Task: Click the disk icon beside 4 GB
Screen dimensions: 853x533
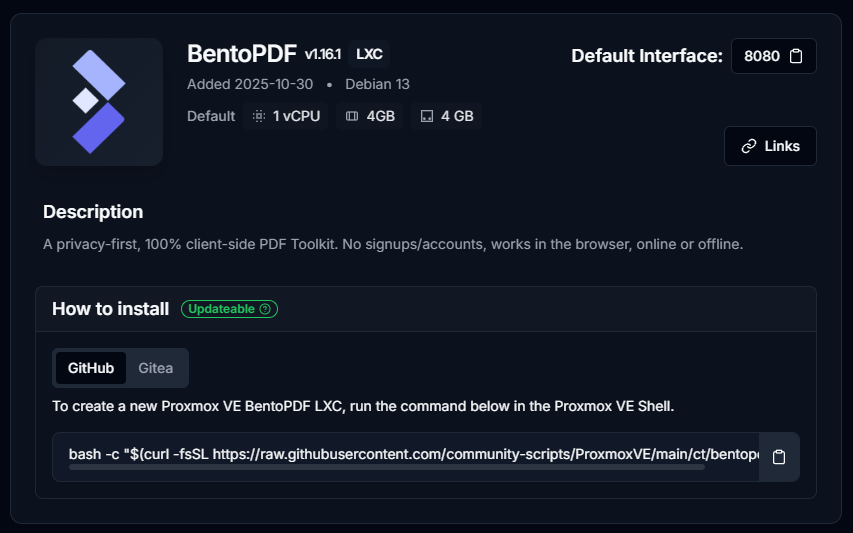Action: [x=427, y=116]
